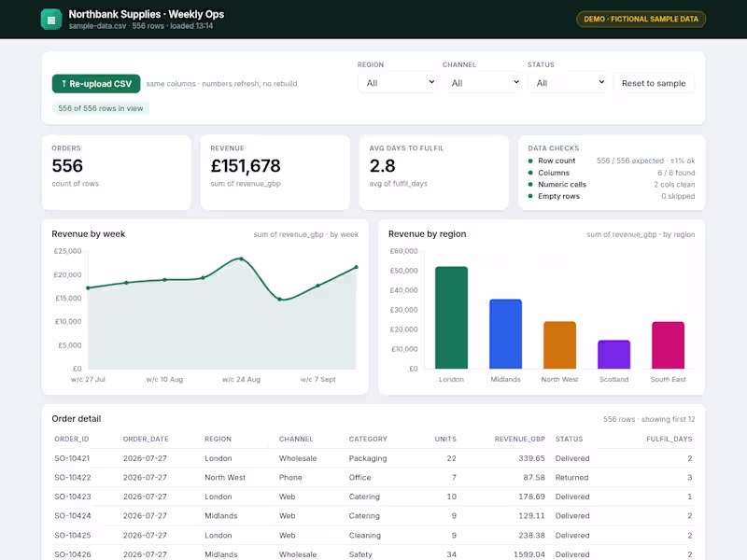
Task: Click the FULFIL_DAYS column header
Action: click(669, 439)
